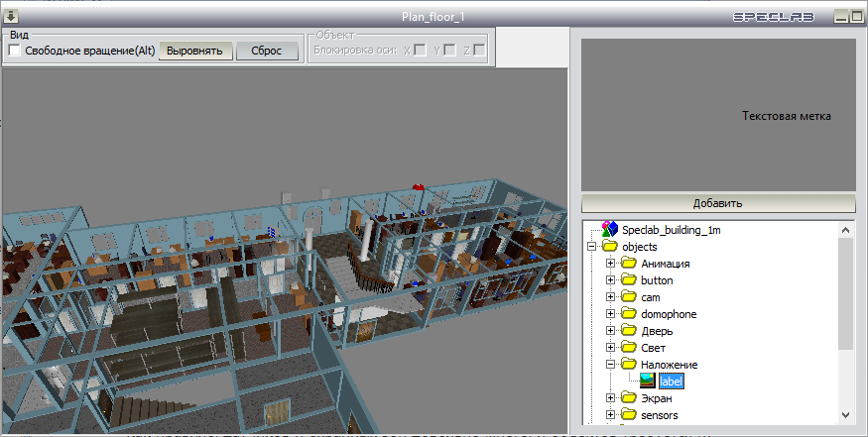Click the download arrow icon in title bar
Screen dimensions: 868x437
[11, 17]
